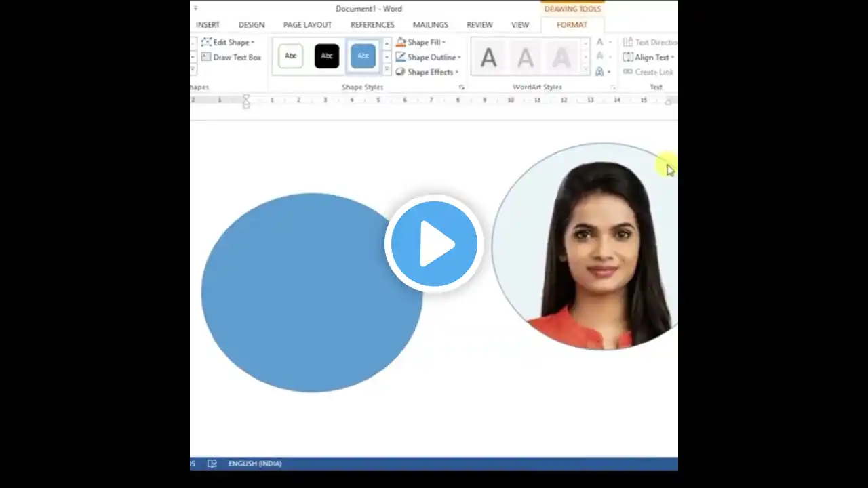Switch to the INSERT tab
Image resolution: width=868 pixels, height=488 pixels.
click(208, 24)
